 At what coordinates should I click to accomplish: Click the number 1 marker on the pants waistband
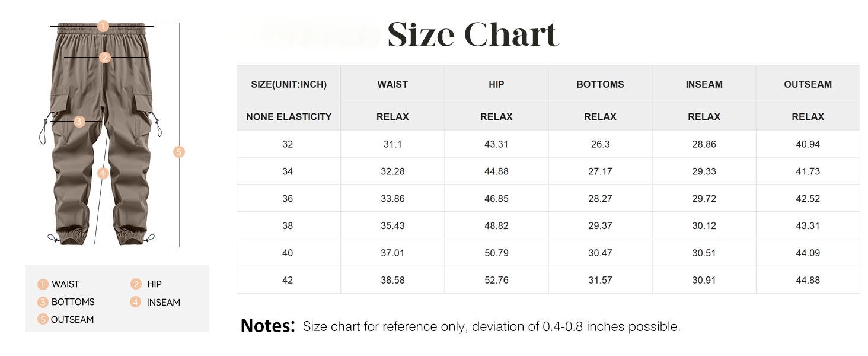(x=103, y=26)
